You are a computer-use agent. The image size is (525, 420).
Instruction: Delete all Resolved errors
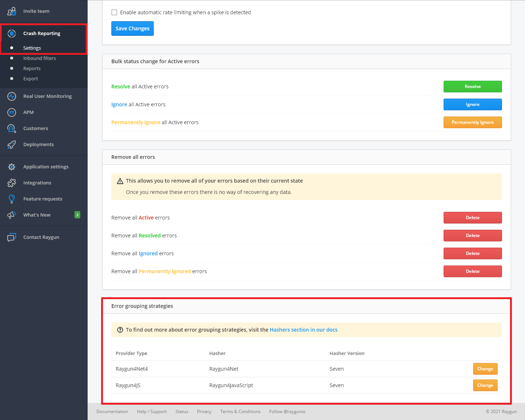(473, 236)
